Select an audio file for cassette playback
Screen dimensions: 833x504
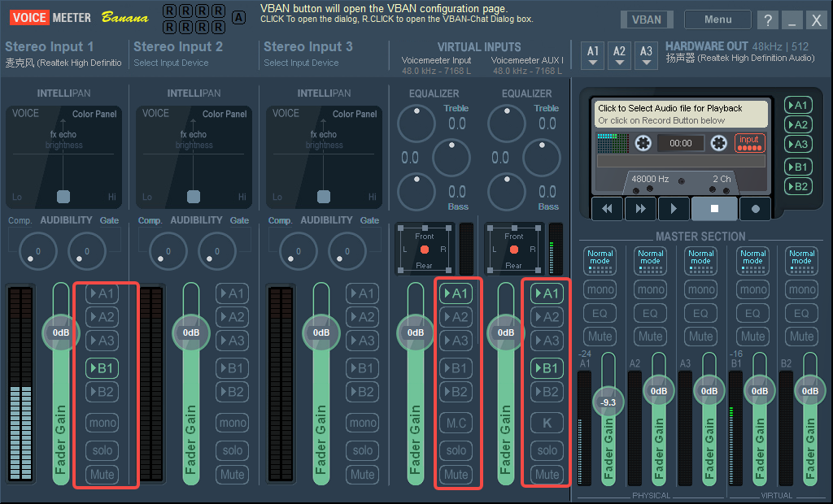tap(681, 114)
